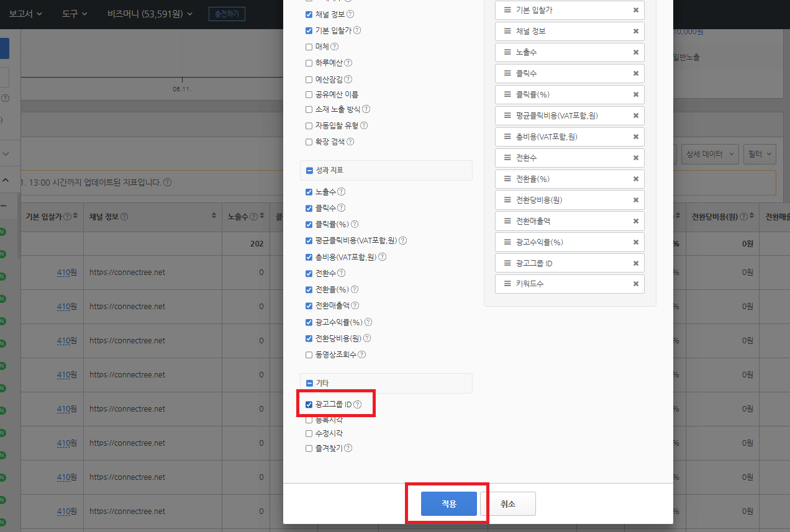Remove 전환매출액 from the selected columns list
This screenshot has height=532, width=790.
tap(636, 220)
